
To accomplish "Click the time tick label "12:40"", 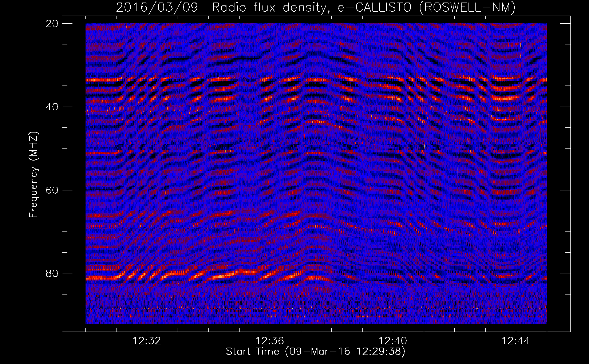I will pos(393,341).
